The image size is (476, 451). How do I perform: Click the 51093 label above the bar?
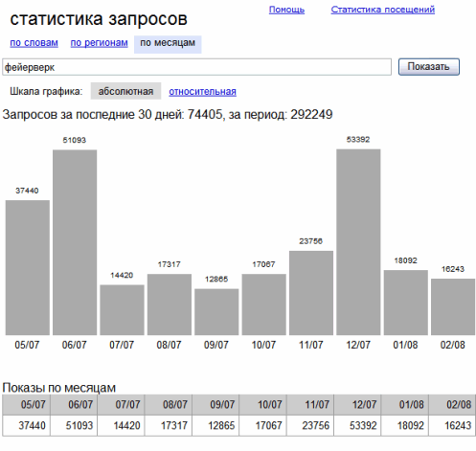click(75, 140)
